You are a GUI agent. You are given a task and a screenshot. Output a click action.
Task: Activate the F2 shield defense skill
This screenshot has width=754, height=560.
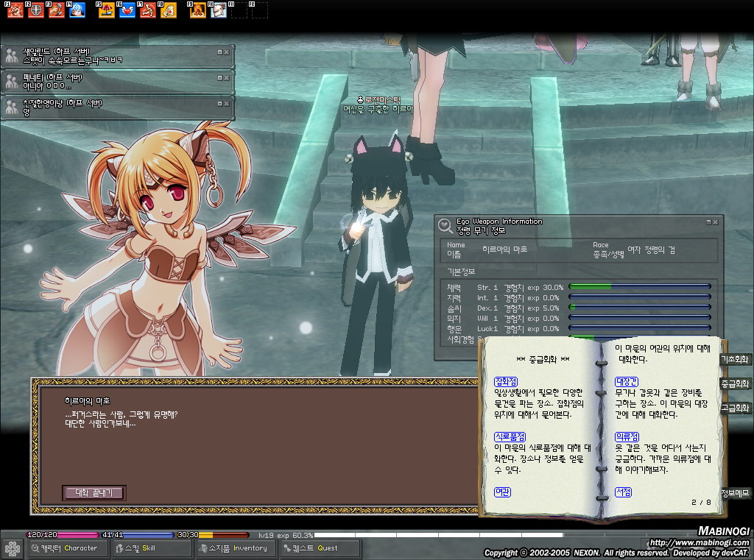tap(35, 10)
